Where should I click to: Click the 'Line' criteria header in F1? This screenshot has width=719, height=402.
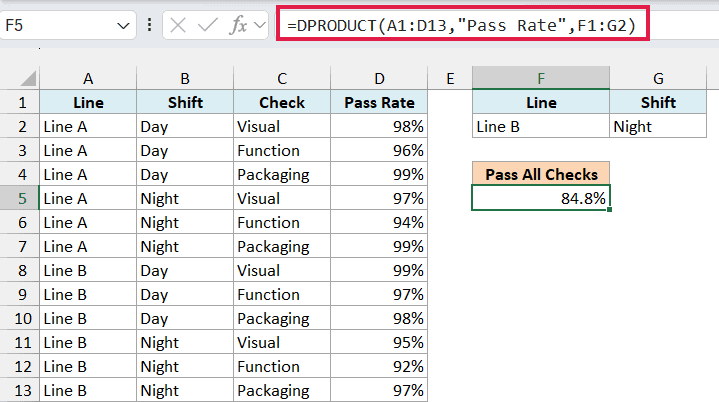[541, 102]
